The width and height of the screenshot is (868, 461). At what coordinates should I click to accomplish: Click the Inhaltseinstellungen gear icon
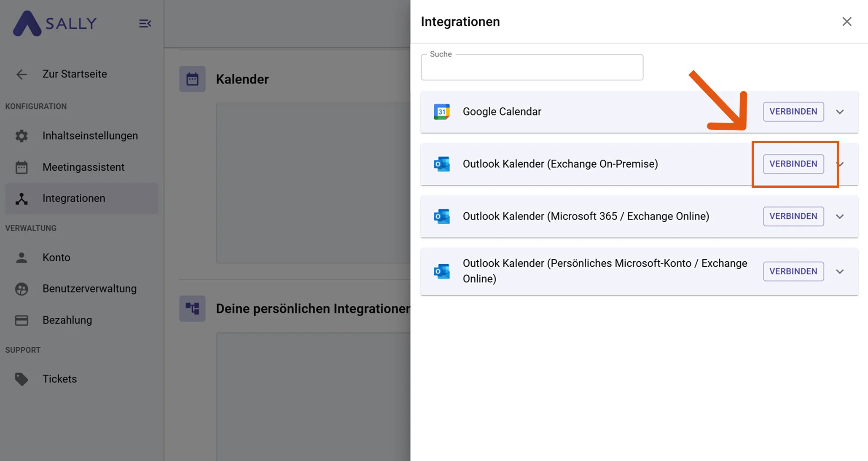(x=21, y=136)
